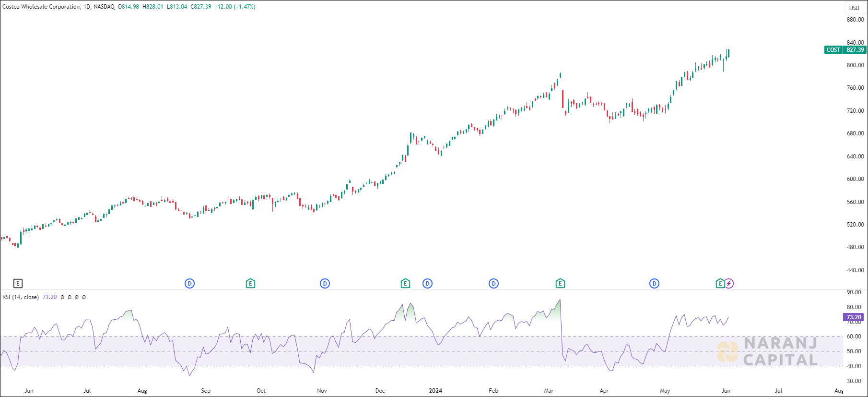The width and height of the screenshot is (868, 397).
Task: Click the 1D interval label in the header
Action: 87,7
